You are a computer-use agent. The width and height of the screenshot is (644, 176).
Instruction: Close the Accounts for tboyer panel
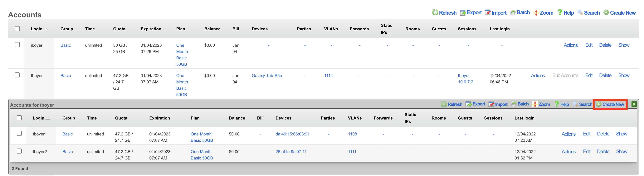click(x=634, y=104)
